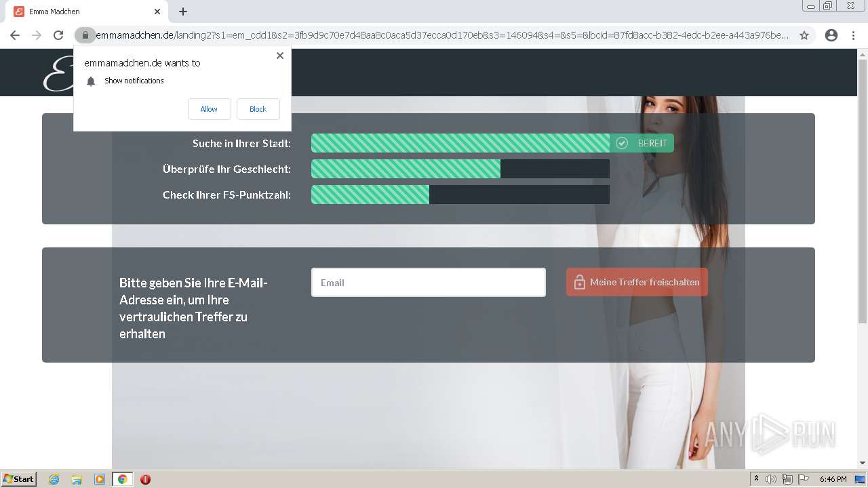The width and height of the screenshot is (868, 488).
Task: Click the action center flag tray icon
Action: 804,479
